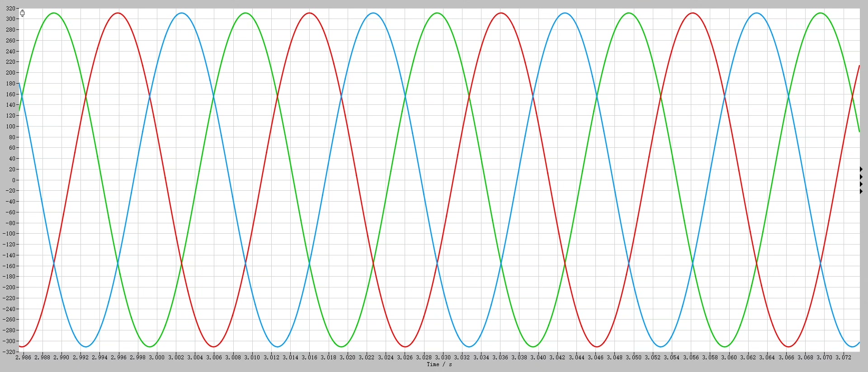868x372 pixels.
Task: Click the time tick 3.050
Action: 634,357
